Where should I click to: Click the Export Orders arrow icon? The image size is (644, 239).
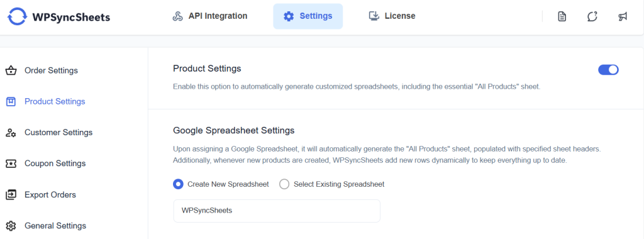click(11, 194)
